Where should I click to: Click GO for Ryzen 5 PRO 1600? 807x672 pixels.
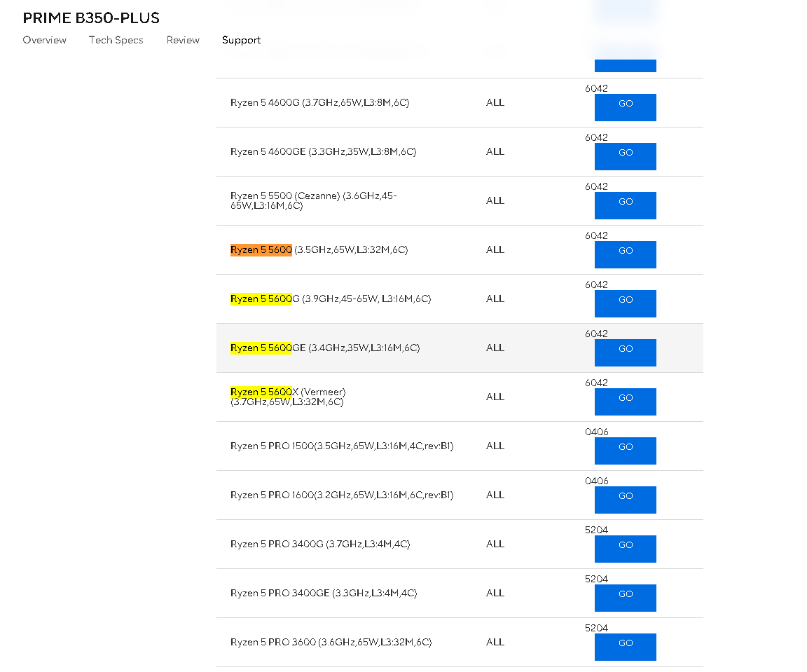[x=626, y=500]
